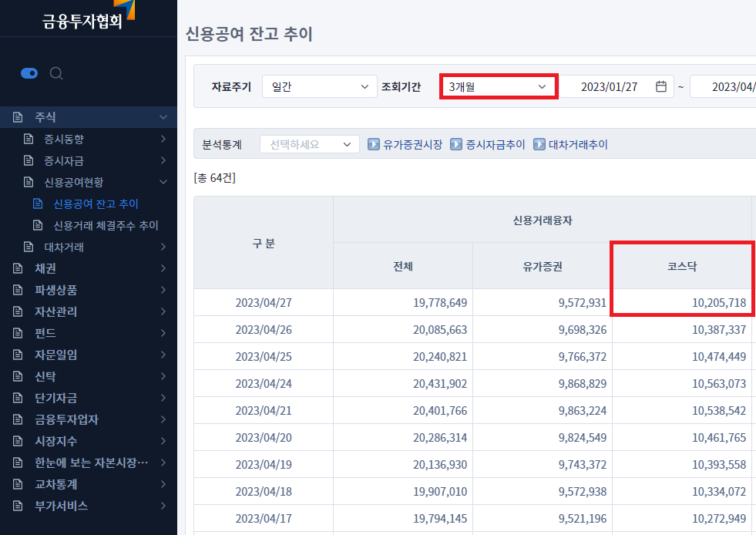This screenshot has width=756, height=535.
Task: Click the end date field starting 2023/04
Action: click(723, 86)
